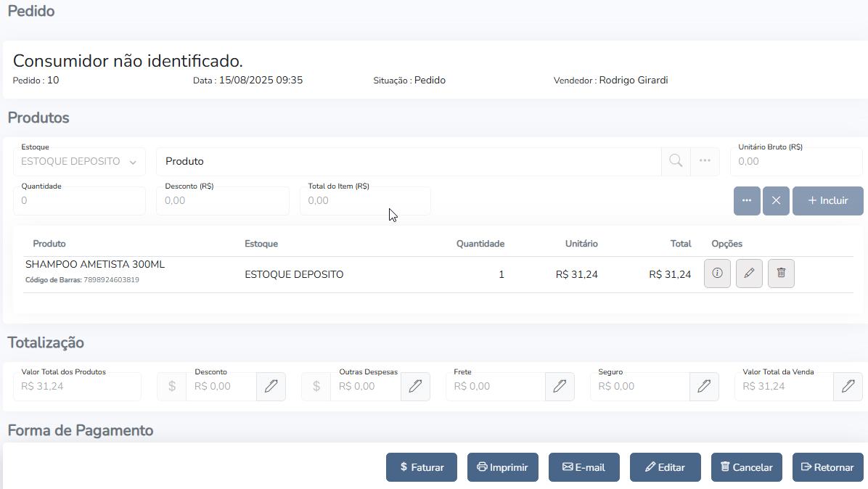Click the Quantidade input field

[79, 201]
